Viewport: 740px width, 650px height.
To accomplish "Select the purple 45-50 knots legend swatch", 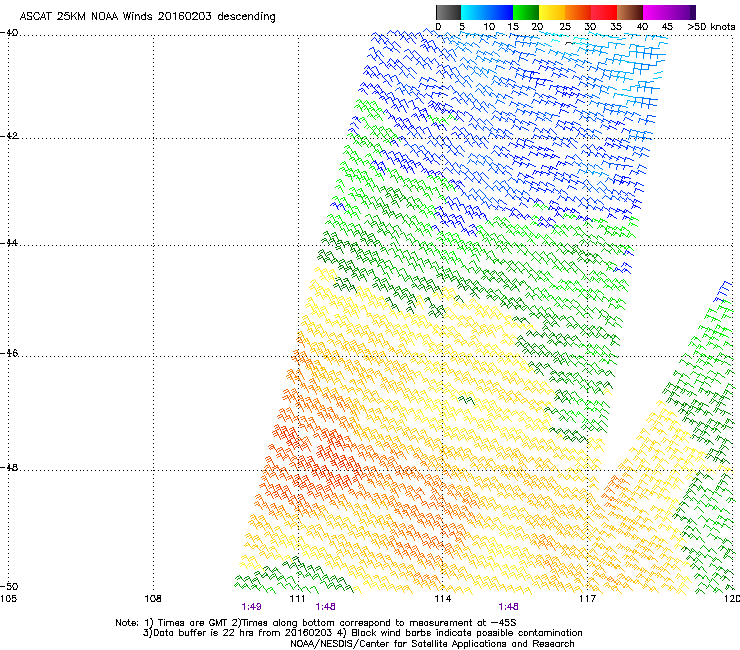I will click(682, 12).
